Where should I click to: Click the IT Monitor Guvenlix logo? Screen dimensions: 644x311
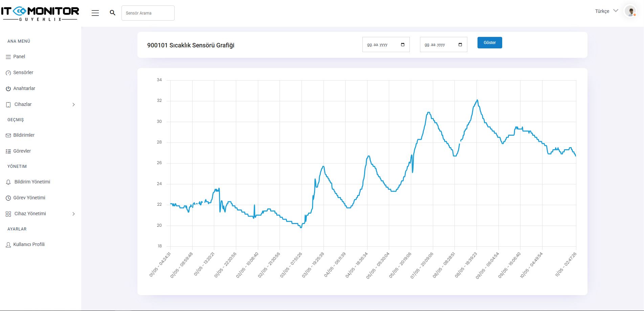(x=40, y=14)
